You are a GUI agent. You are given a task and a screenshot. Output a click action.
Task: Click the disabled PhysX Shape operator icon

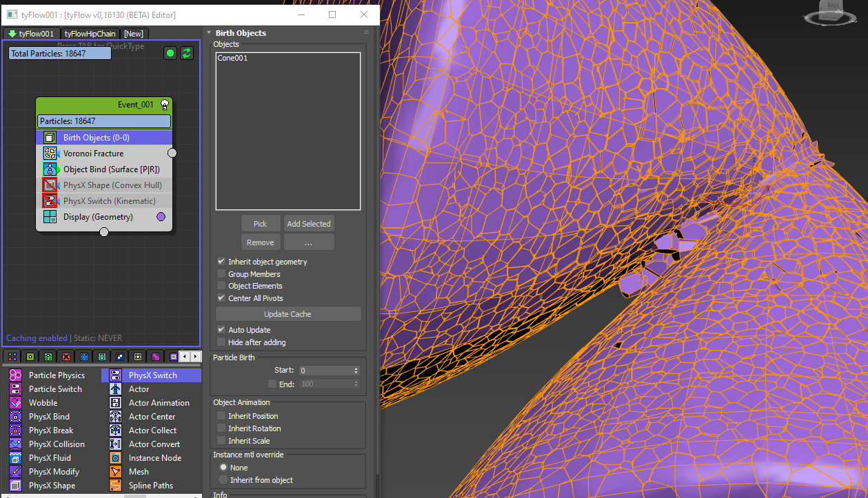pos(50,185)
